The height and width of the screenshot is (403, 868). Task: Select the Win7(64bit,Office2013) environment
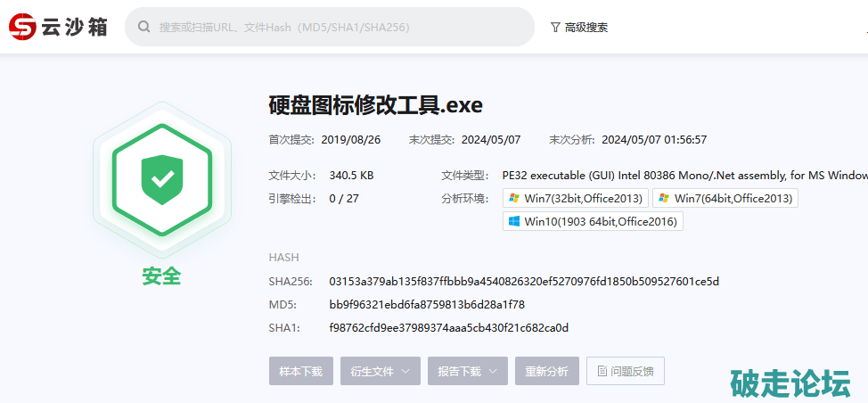(725, 198)
